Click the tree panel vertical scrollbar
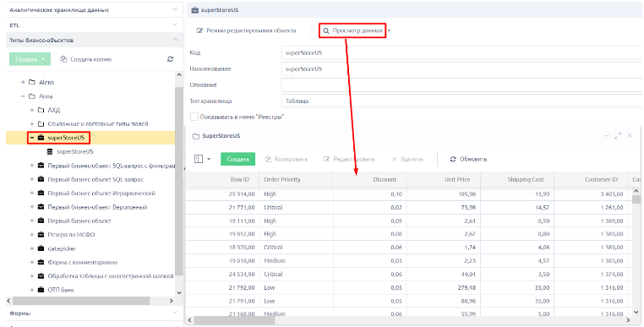644x327 pixels. tap(178, 181)
